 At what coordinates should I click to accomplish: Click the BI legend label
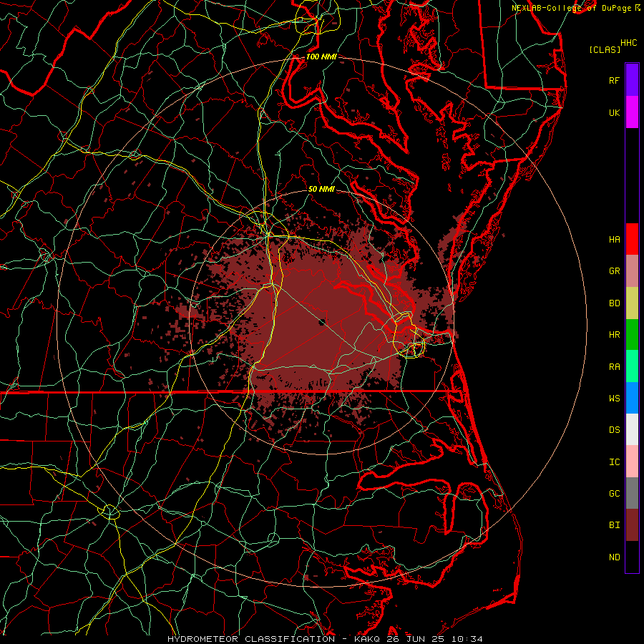(614, 525)
